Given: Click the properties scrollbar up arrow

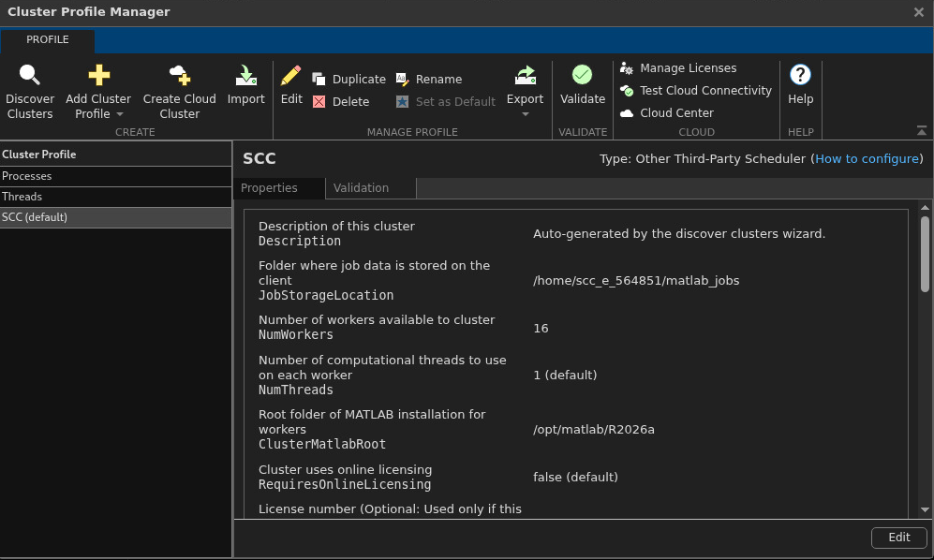Looking at the screenshot, I should [x=925, y=208].
